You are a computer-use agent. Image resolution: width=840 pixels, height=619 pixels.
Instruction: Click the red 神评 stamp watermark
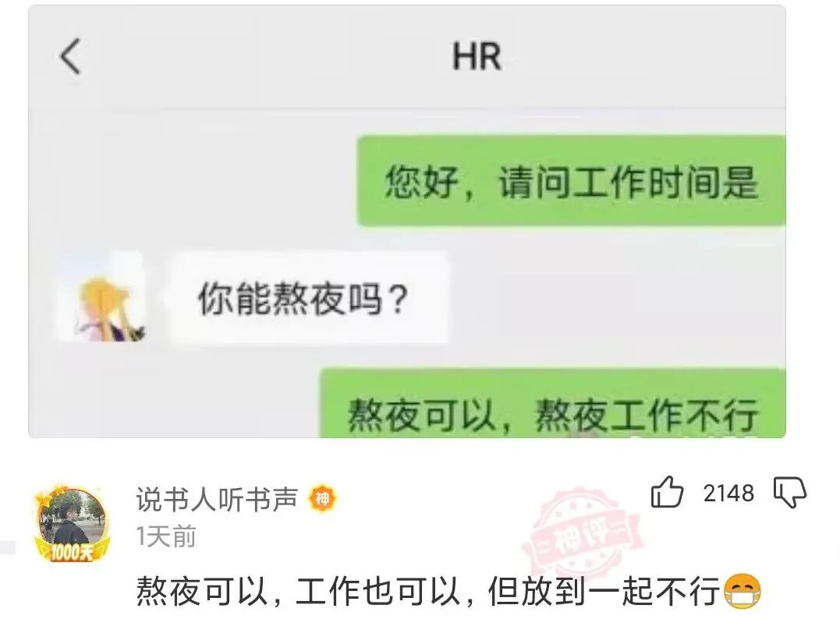click(581, 534)
